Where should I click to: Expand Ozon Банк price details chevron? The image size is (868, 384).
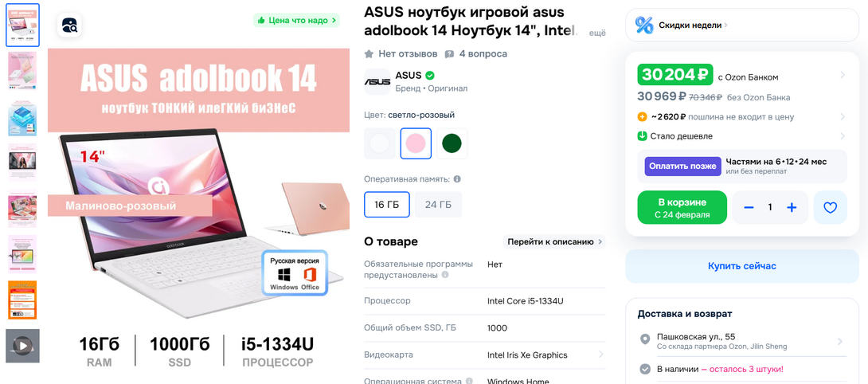pos(843,75)
